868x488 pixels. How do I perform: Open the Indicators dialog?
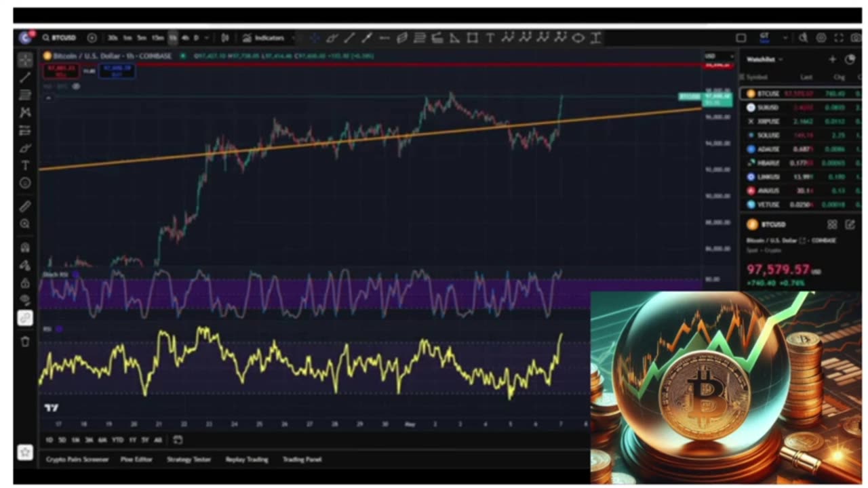[264, 38]
